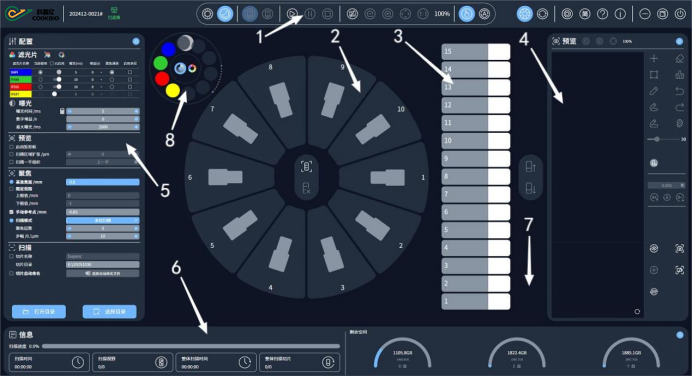
Task: Click the stop scan square icon
Action: pyautogui.click(x=327, y=14)
